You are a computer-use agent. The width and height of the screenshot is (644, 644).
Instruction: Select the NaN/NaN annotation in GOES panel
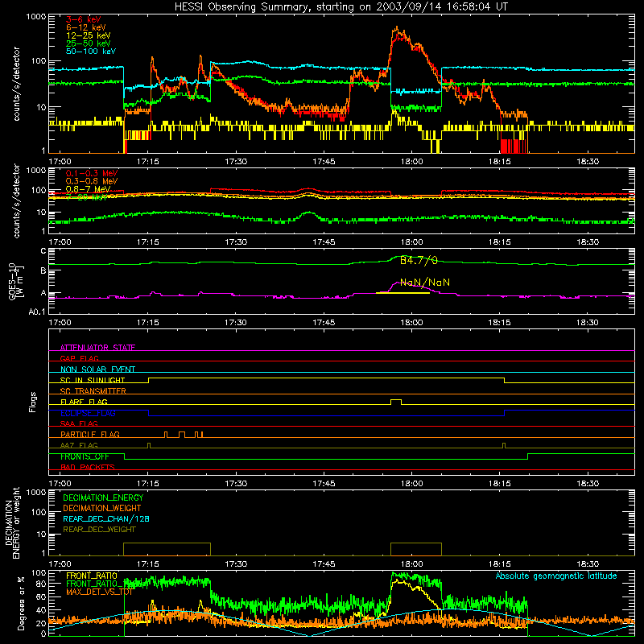coord(425,283)
